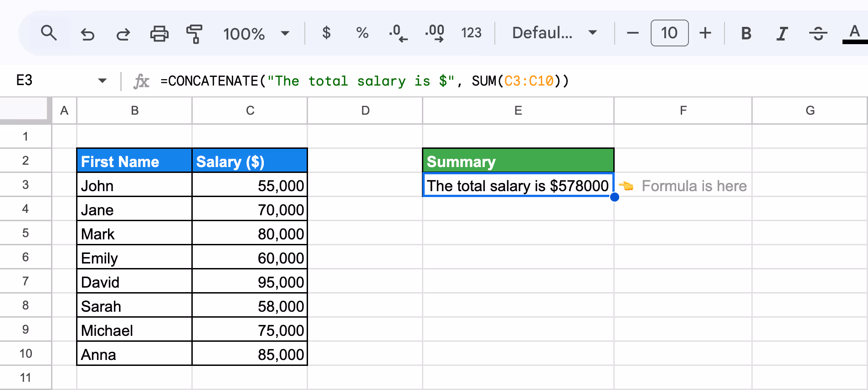Open the 100% zoom dropdown
Screen dimensions: 868x390
(x=256, y=34)
